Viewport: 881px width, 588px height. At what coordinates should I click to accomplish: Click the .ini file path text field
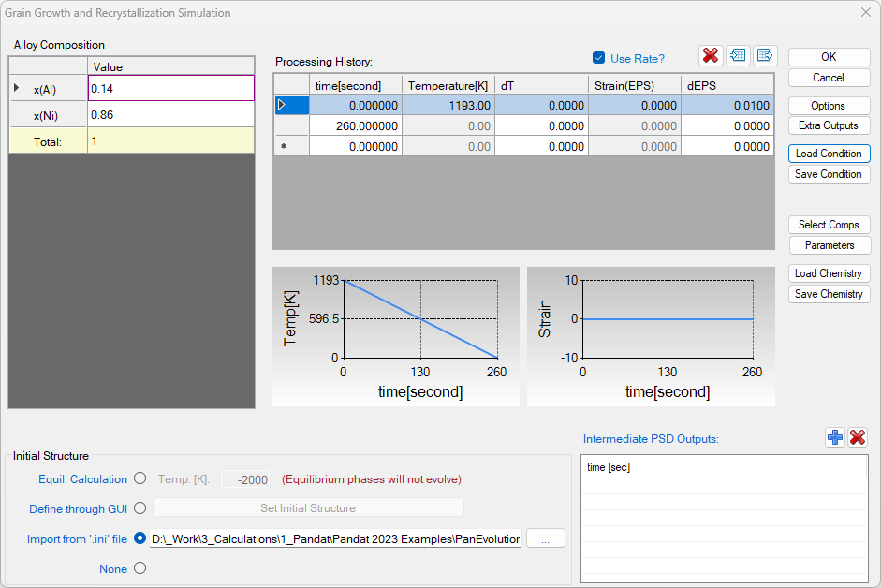335,538
